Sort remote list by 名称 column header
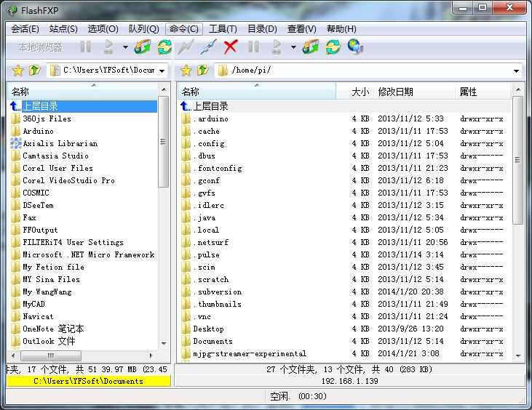Image resolution: width=532 pixels, height=410 pixels. [x=257, y=92]
